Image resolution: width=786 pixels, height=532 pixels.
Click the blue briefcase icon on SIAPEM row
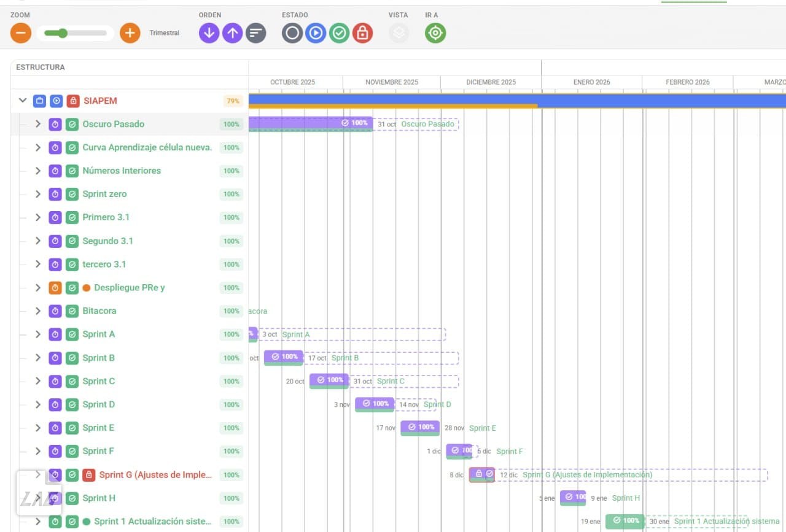pos(40,101)
